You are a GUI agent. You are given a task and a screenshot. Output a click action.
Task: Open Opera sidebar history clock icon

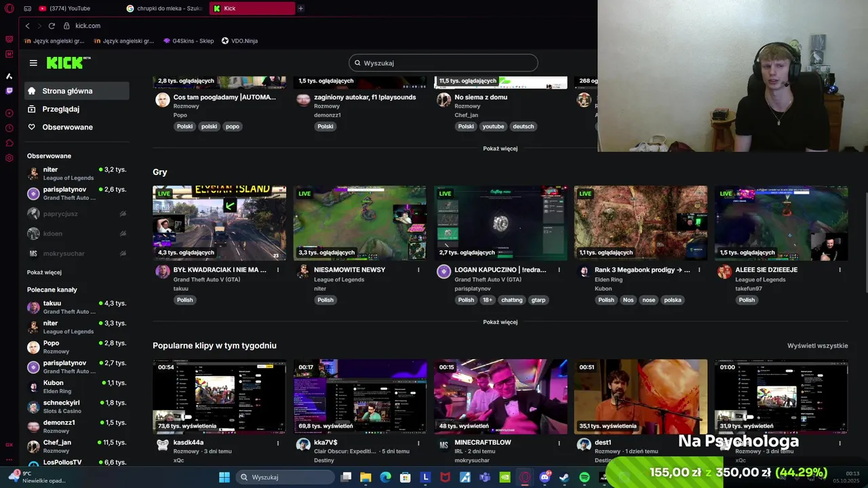(x=9, y=128)
